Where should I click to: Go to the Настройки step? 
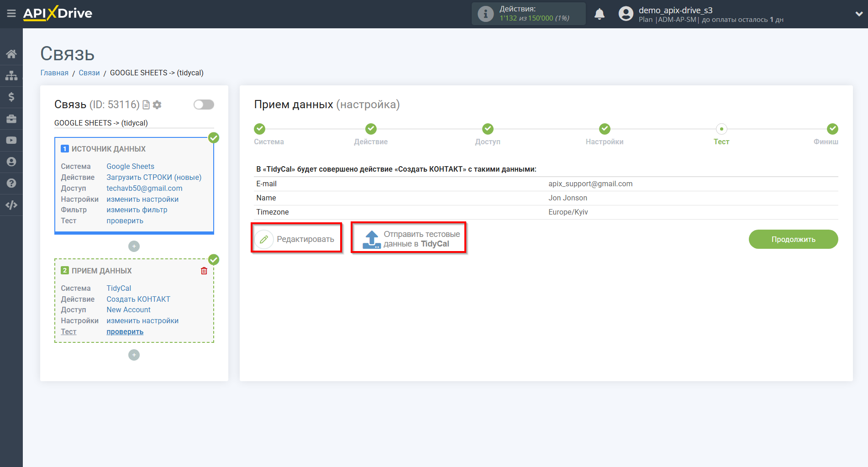point(605,129)
